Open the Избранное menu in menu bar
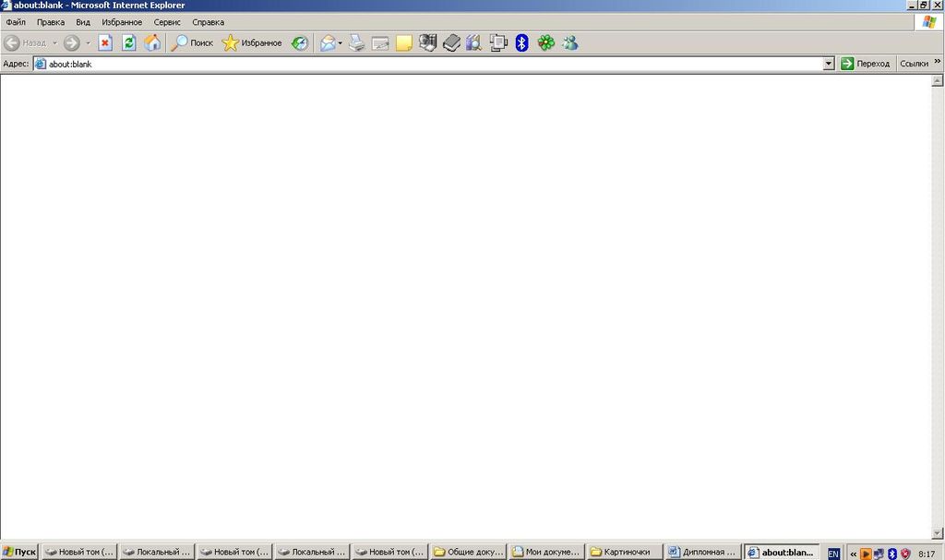 click(122, 22)
